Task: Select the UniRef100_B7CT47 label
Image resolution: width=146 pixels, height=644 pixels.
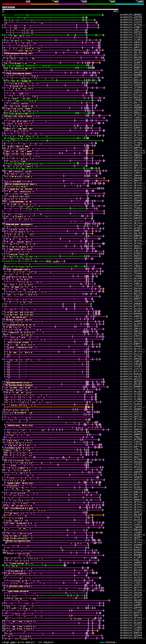Action: point(131,371)
